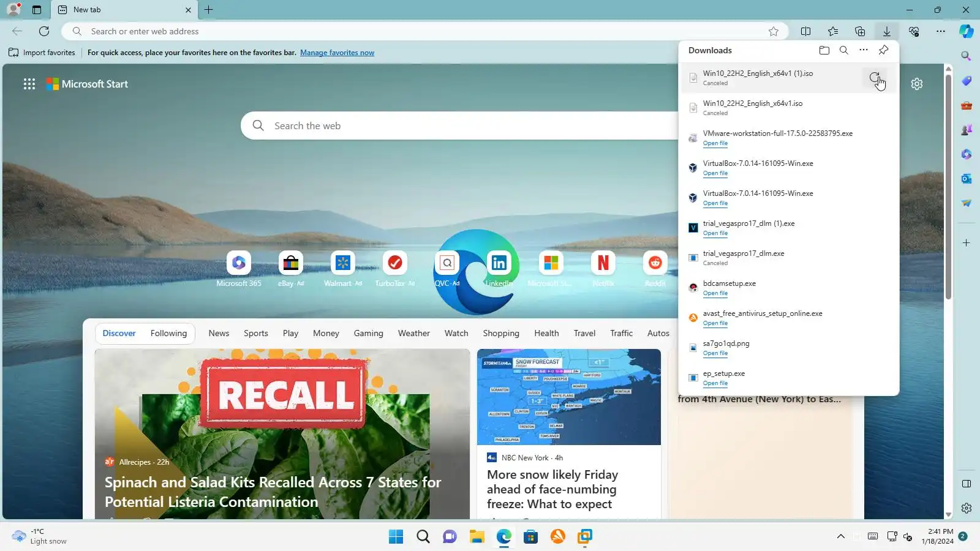Open file link for bdcamsetup.exe

(715, 293)
